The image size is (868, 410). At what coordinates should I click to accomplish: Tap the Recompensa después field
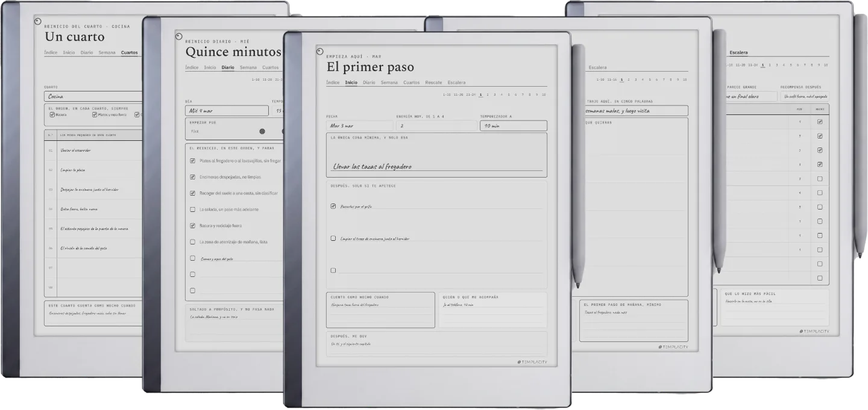click(805, 96)
